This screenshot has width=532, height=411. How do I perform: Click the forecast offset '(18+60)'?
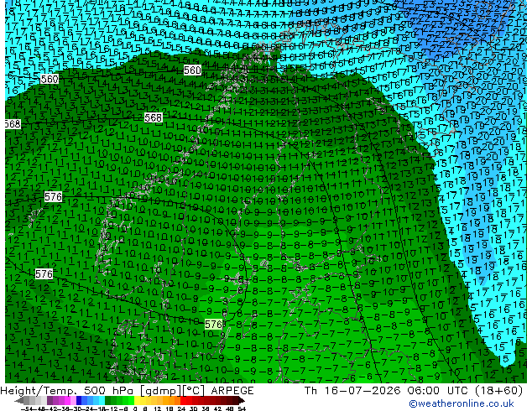[501, 391]
